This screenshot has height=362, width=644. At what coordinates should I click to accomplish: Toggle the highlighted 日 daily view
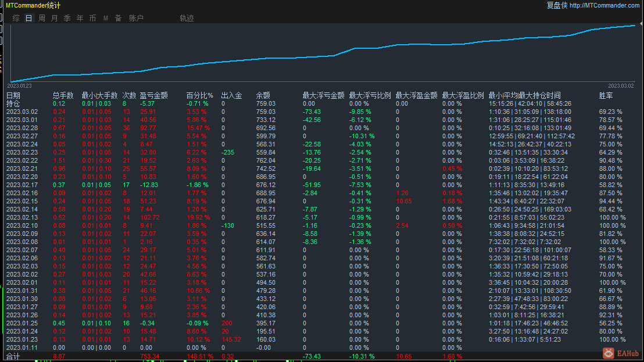pos(28,17)
